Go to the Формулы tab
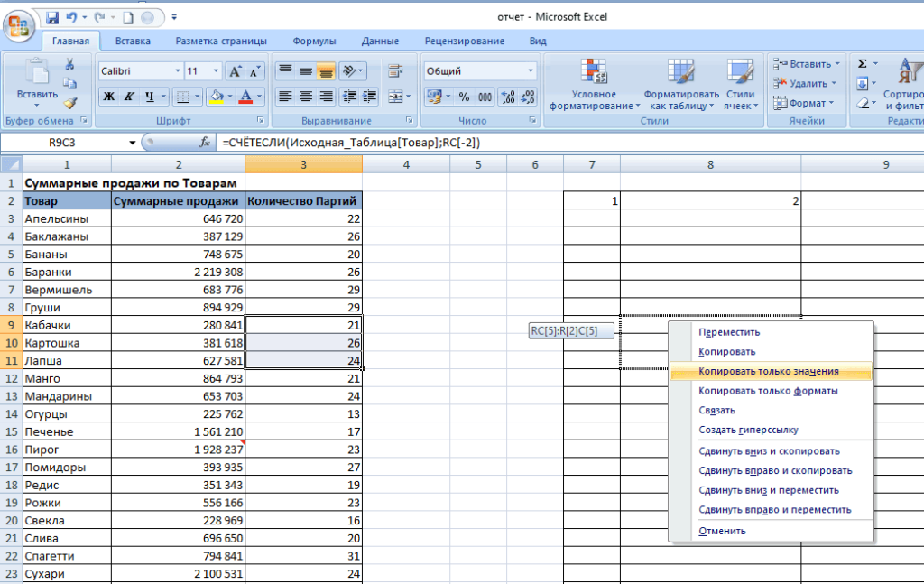 (314, 41)
